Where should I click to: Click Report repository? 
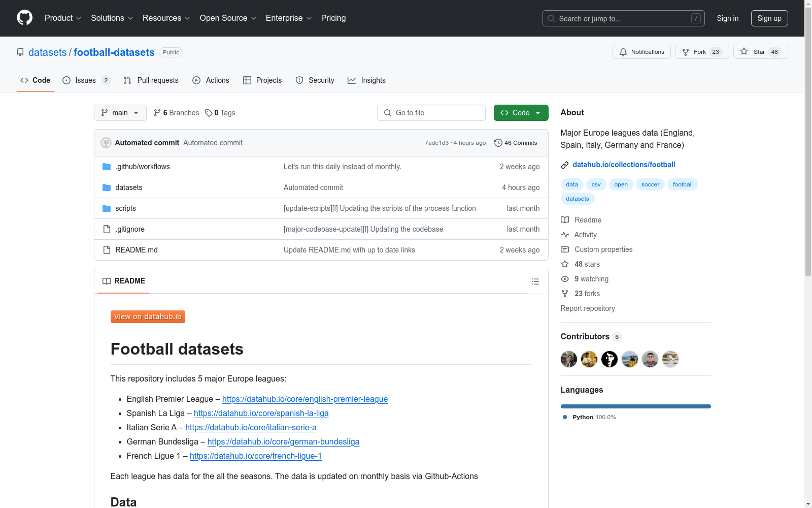(588, 308)
